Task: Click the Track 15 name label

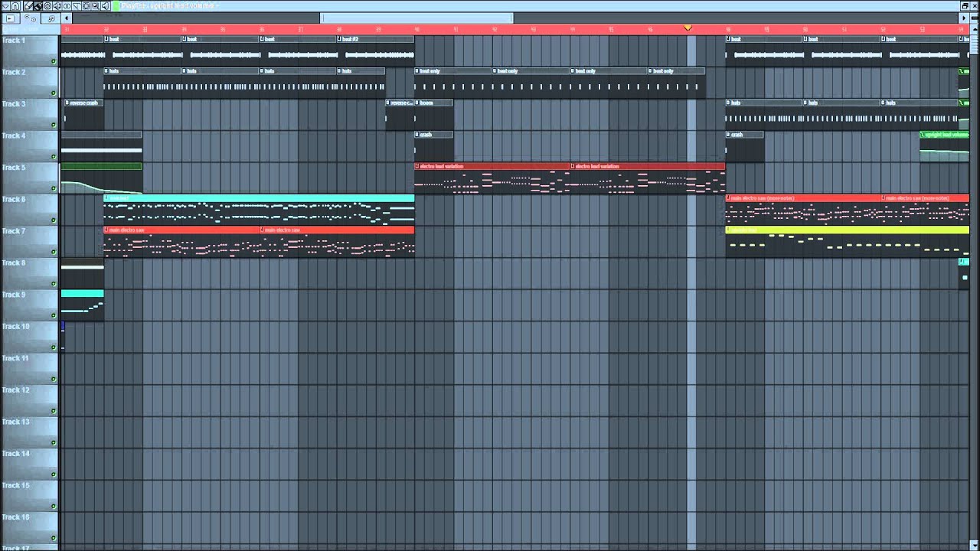Action: pyautogui.click(x=15, y=485)
